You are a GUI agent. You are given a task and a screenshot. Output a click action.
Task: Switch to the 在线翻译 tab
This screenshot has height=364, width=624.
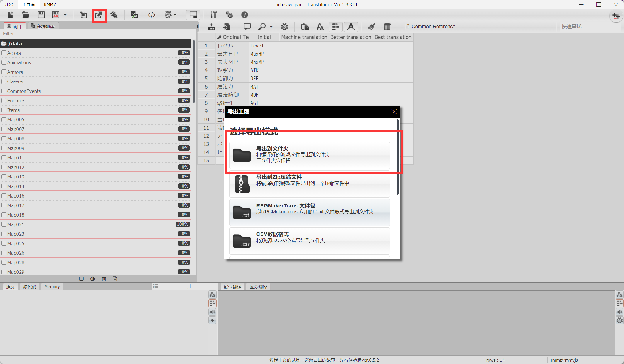pos(43,26)
